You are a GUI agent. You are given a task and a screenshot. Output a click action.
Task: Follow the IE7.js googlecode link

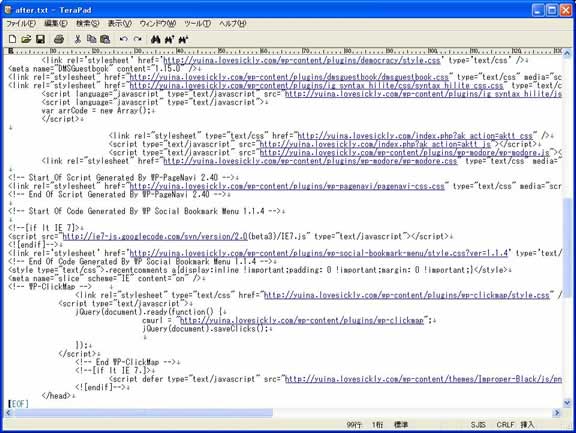click(x=155, y=237)
